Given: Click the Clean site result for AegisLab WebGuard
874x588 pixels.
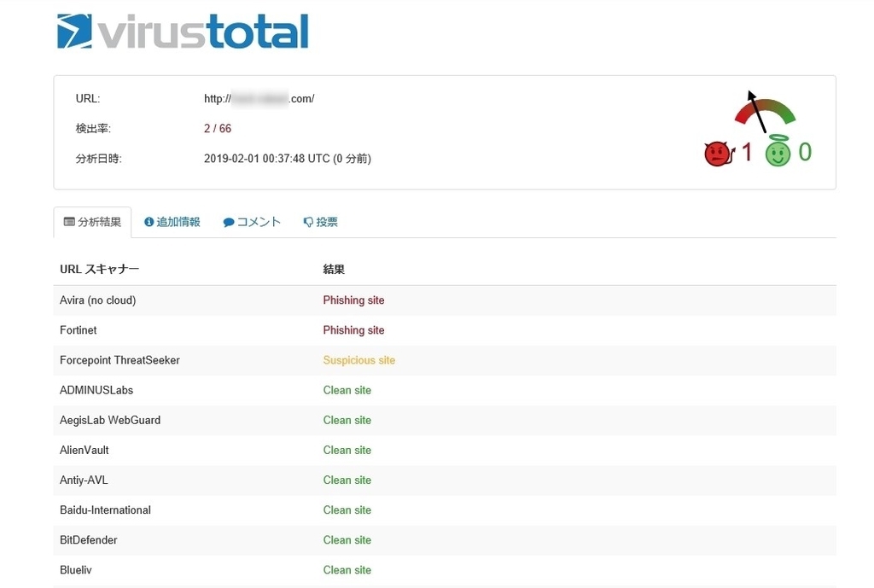Looking at the screenshot, I should tap(347, 421).
